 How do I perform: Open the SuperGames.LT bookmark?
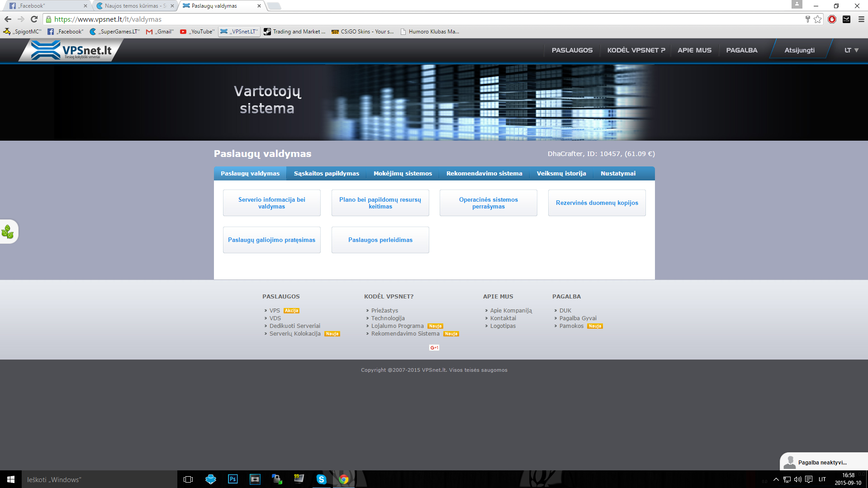[x=115, y=32]
